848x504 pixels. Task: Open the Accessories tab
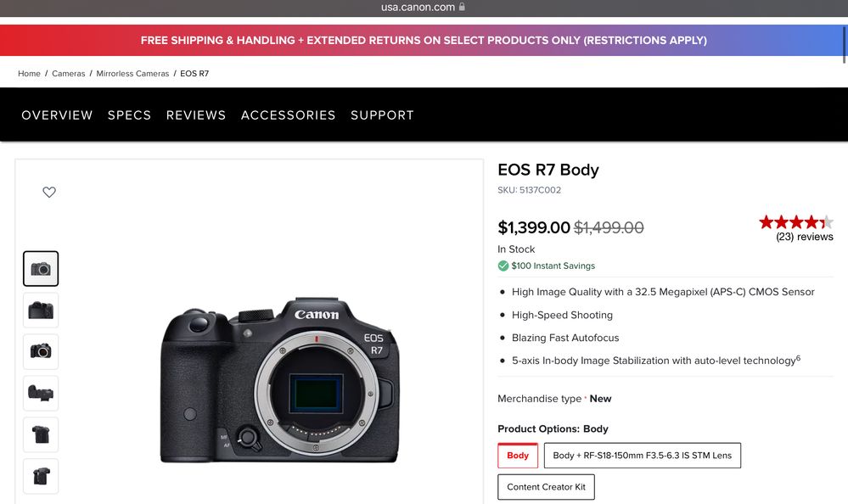pos(288,115)
